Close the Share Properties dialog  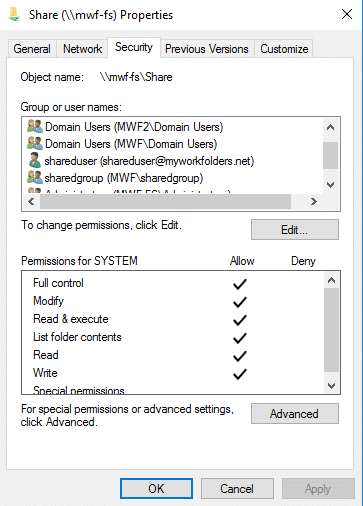pyautogui.click(x=347, y=14)
